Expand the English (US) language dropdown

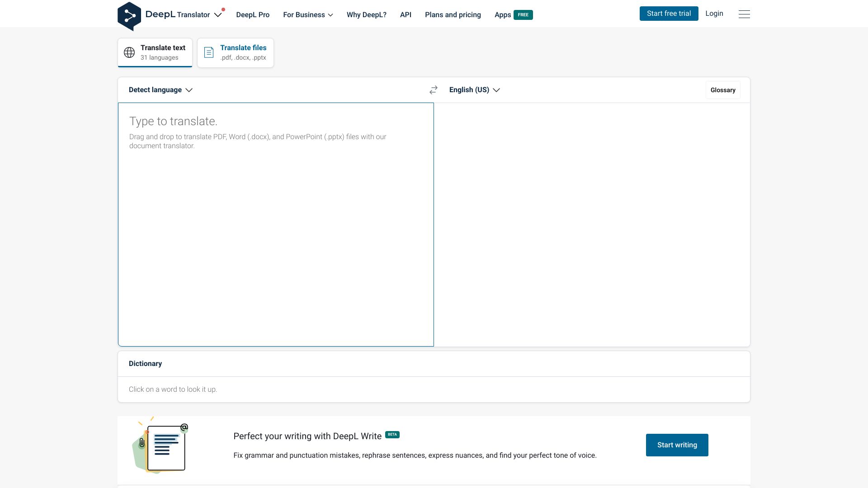[474, 89]
